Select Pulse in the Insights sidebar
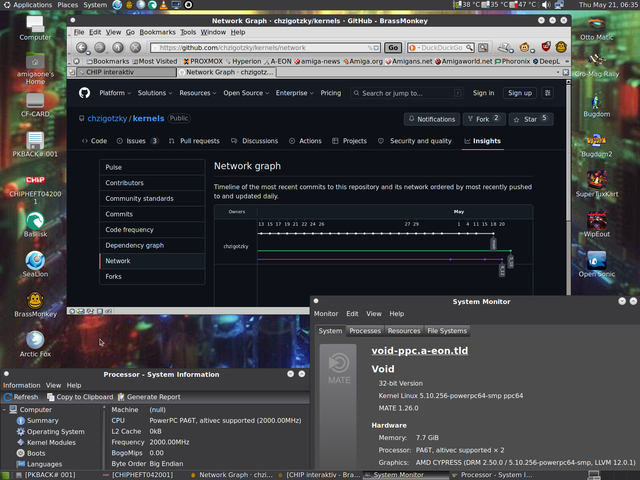Image resolution: width=640 pixels, height=480 pixels. (152, 167)
